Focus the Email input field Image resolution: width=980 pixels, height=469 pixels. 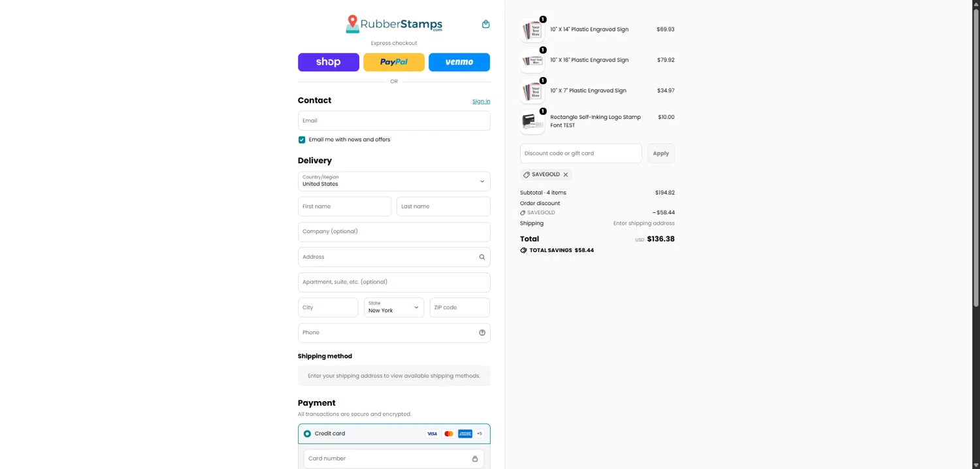pos(394,121)
